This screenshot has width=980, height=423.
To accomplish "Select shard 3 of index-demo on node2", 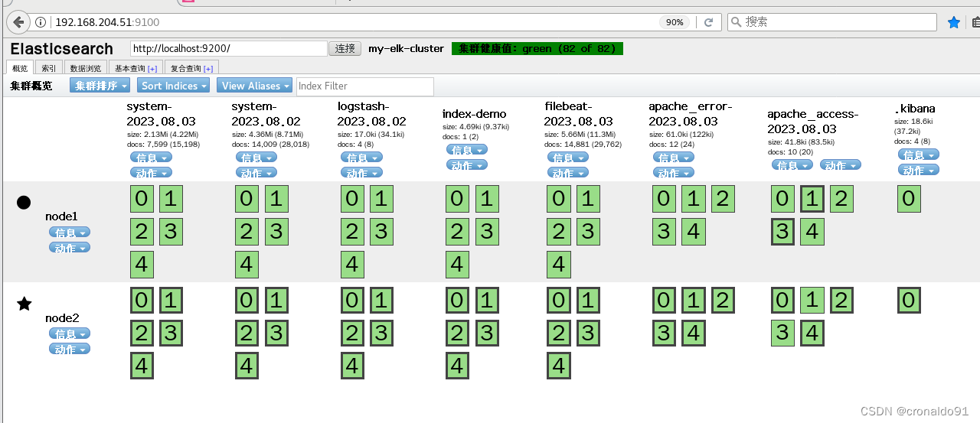I will pos(487,333).
